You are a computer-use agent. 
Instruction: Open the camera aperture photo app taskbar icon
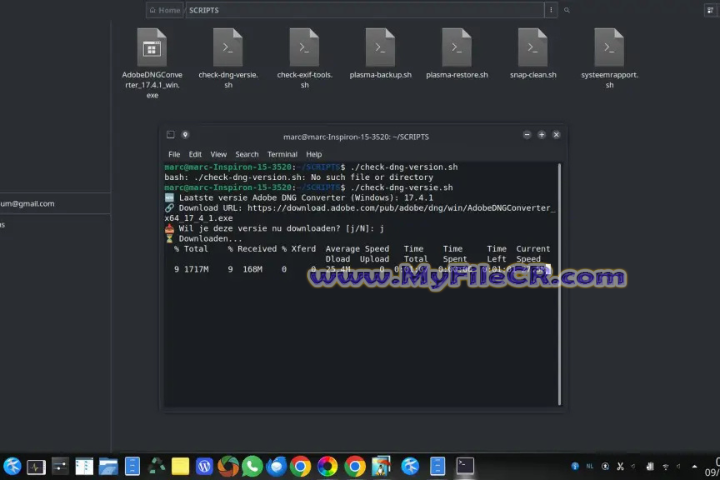coord(228,466)
